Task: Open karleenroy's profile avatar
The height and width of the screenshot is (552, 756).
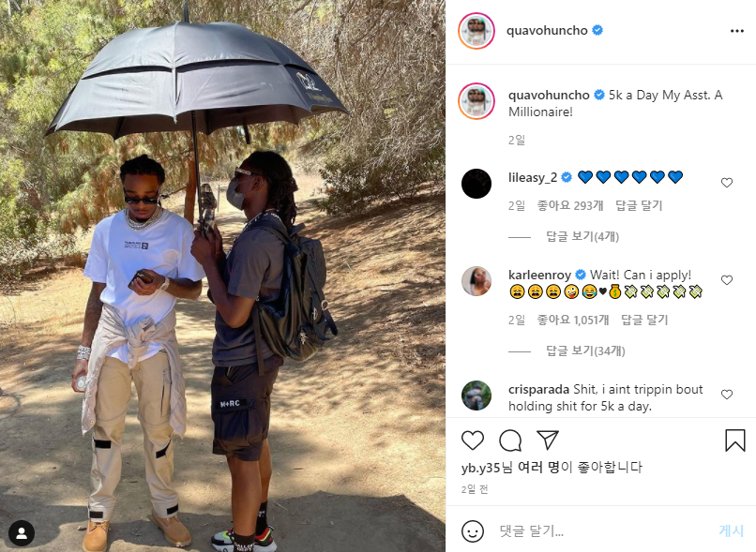Action: tap(476, 281)
